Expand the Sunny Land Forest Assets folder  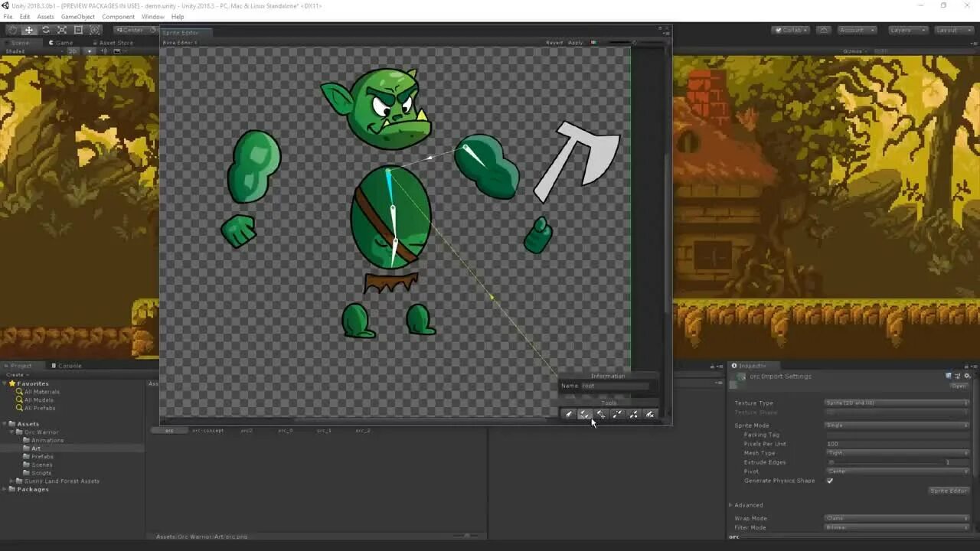pos(11,481)
